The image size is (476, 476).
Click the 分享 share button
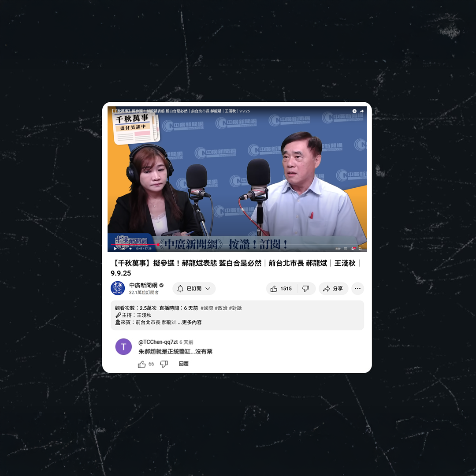[333, 288]
